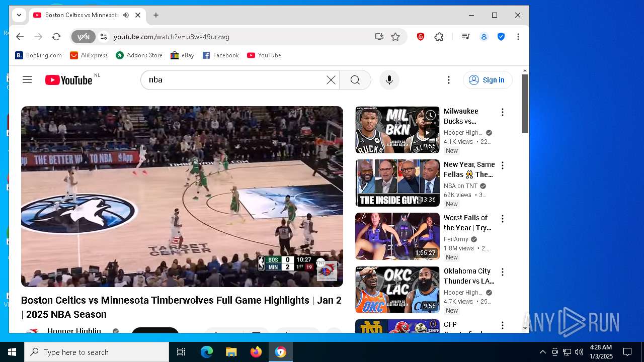The width and height of the screenshot is (644, 362).
Task: Open the red ad blocker extension
Action: click(x=421, y=37)
